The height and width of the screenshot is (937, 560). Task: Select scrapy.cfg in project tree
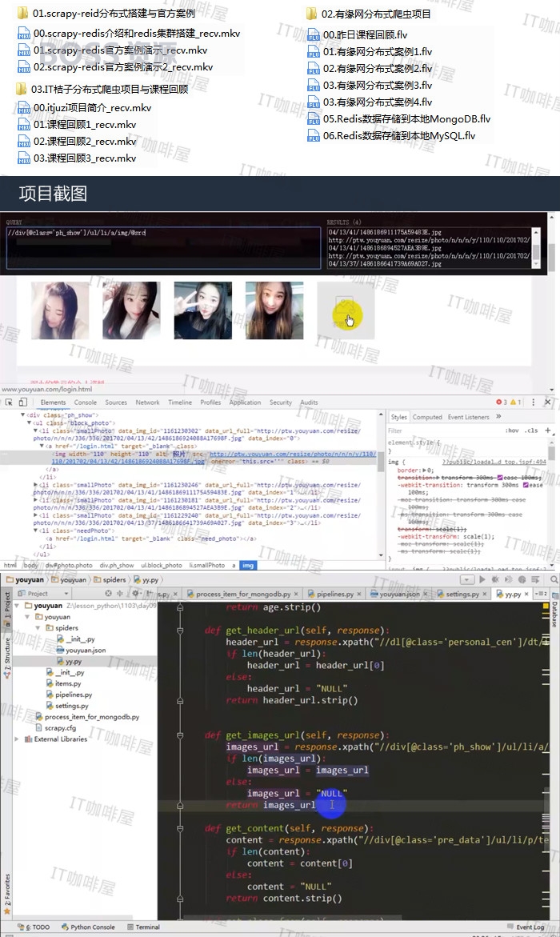coord(60,728)
